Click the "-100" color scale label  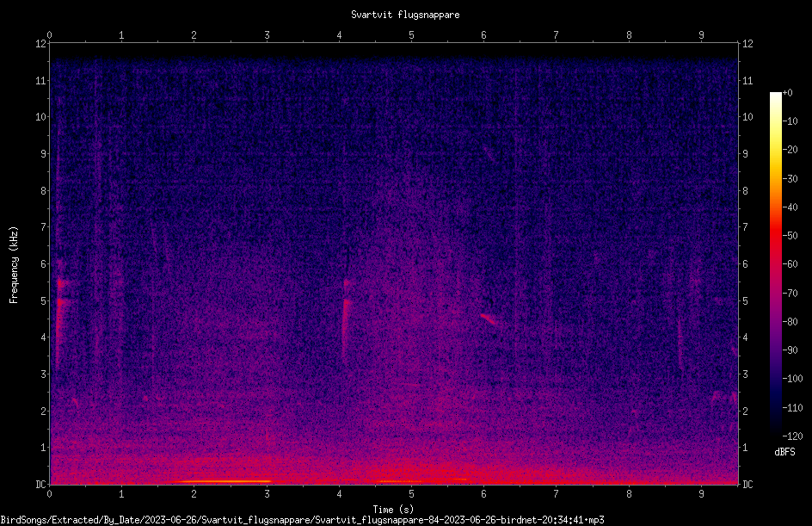[792, 379]
